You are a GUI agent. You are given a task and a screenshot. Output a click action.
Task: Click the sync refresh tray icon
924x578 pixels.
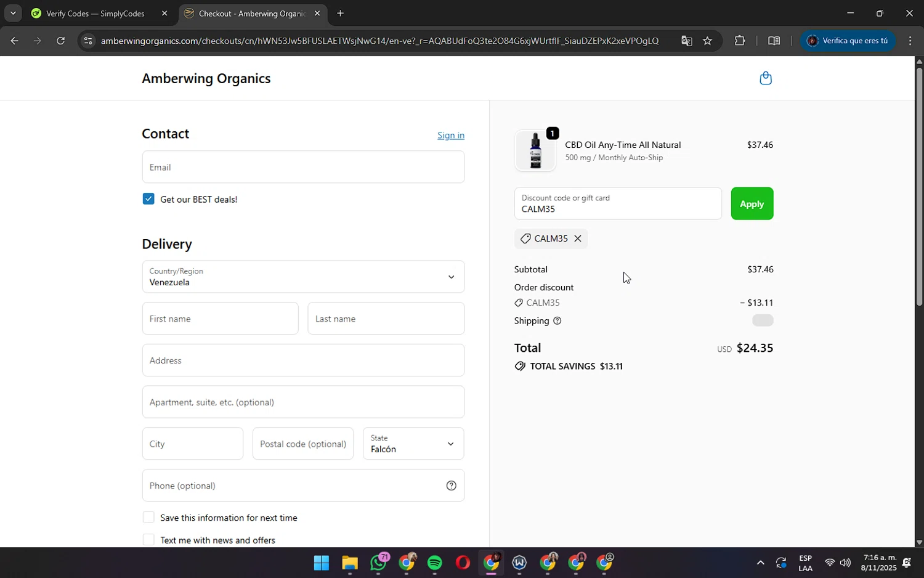coord(781,563)
